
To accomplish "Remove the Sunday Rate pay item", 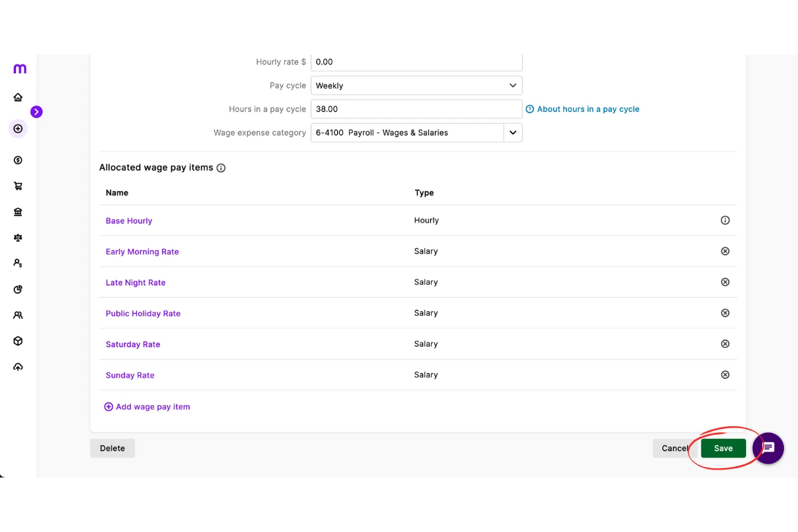I will pos(725,375).
